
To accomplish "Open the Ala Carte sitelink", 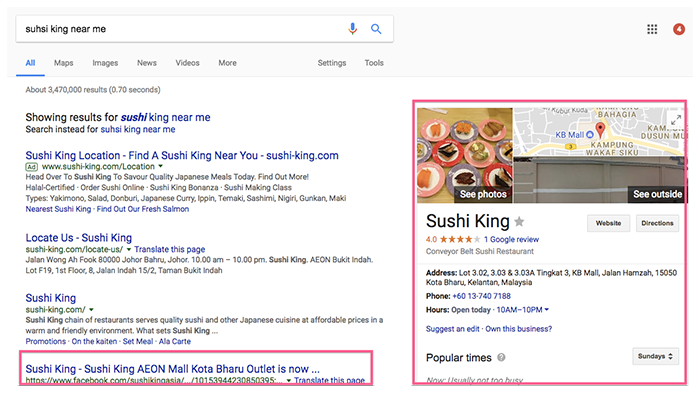I will coord(175,341).
